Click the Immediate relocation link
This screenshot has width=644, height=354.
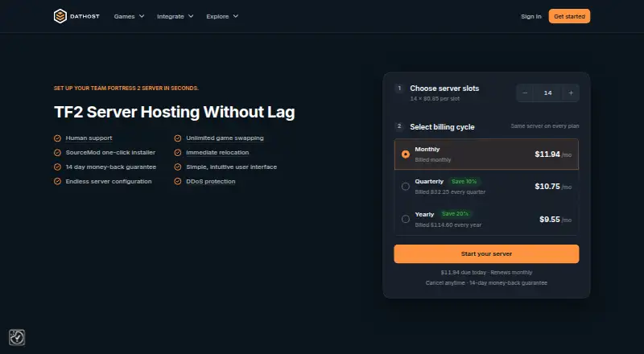point(217,152)
